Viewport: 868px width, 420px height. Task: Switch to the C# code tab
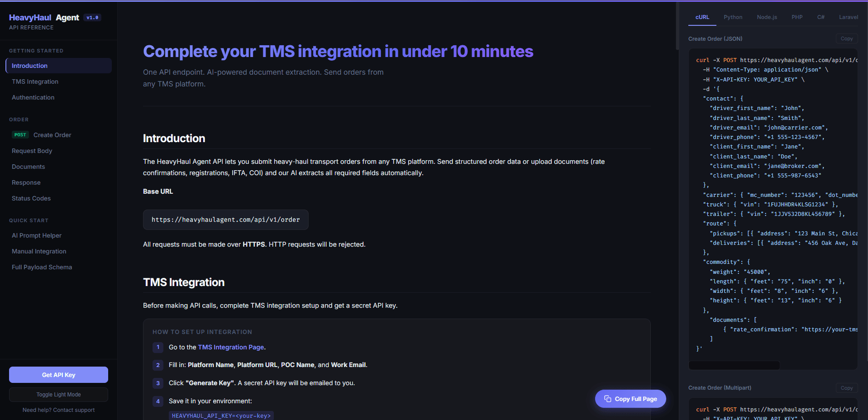820,17
